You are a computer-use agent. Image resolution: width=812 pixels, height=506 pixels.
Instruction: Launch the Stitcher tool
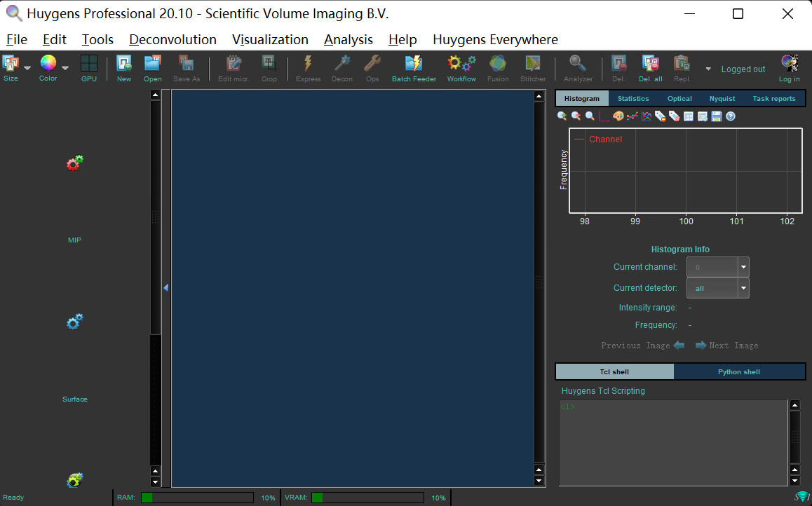coord(533,63)
